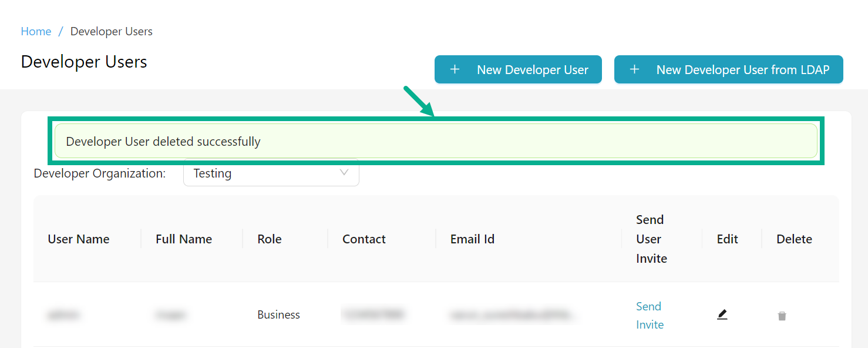The height and width of the screenshot is (348, 868).
Task: Click the Contact column header
Action: (x=364, y=239)
